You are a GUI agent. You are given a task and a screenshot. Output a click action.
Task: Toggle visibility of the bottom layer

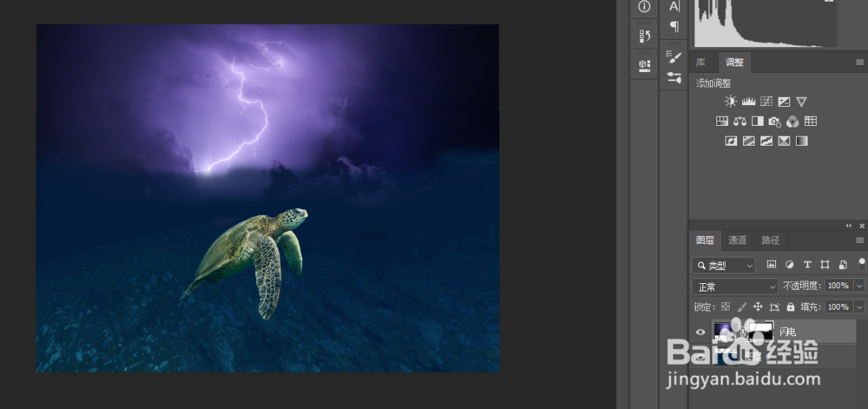tap(700, 358)
